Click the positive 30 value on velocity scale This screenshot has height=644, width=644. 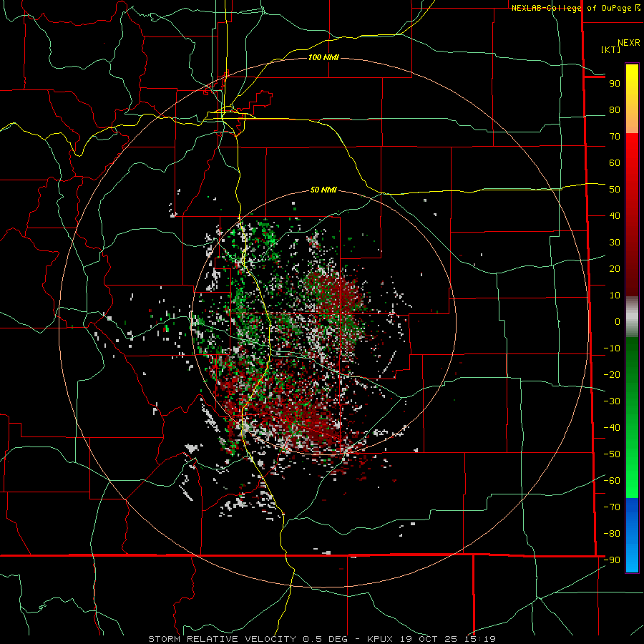pos(615,243)
